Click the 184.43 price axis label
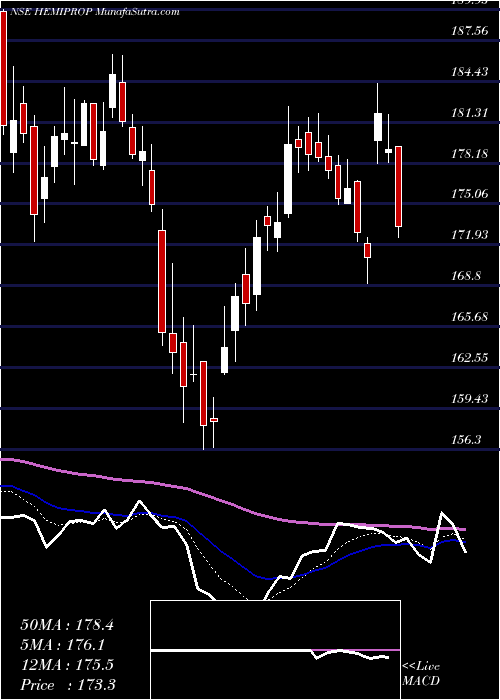500x700 pixels. (x=470, y=72)
